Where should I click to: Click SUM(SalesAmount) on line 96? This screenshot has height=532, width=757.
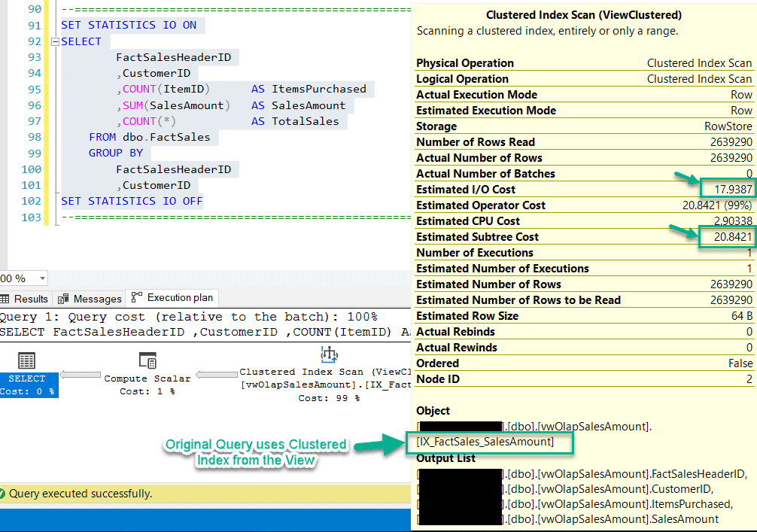click(x=176, y=105)
